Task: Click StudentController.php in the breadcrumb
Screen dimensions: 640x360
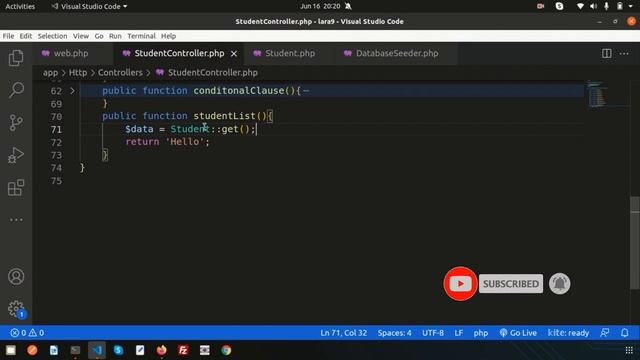Action: tap(213, 73)
